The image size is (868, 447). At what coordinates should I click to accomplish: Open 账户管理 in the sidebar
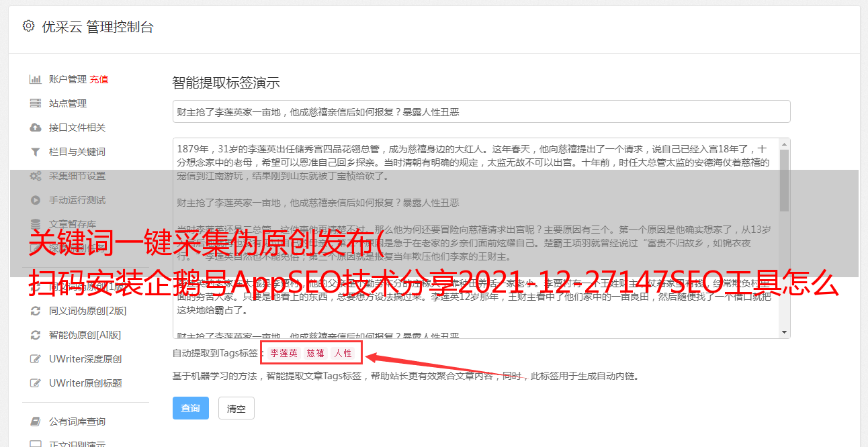point(68,79)
